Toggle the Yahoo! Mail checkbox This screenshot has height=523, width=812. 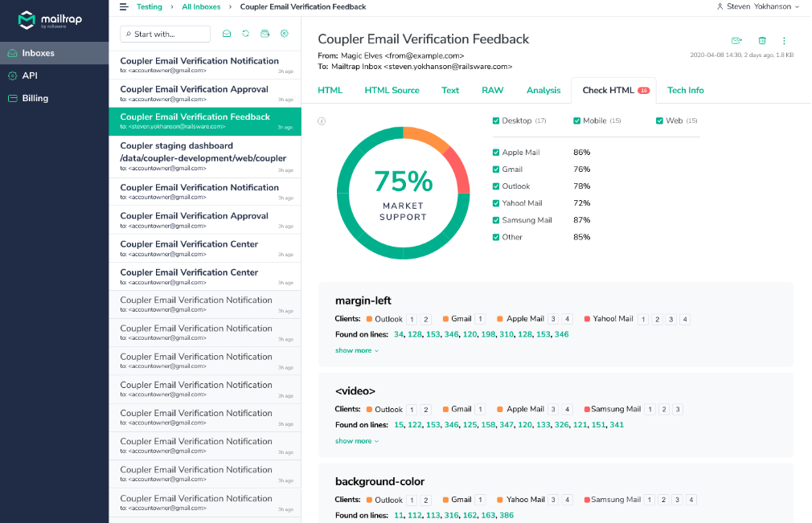pyautogui.click(x=496, y=203)
